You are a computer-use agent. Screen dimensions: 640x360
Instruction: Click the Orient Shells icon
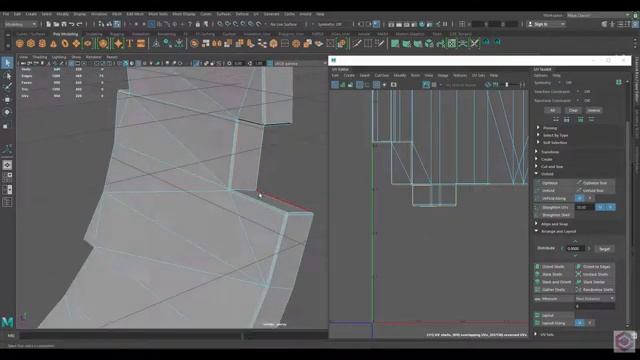pyautogui.click(x=538, y=267)
